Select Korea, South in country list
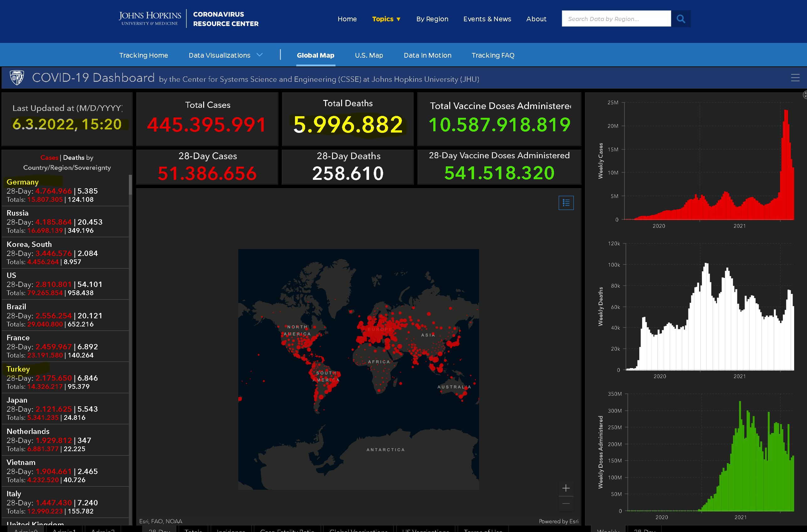807x532 pixels. (x=29, y=244)
